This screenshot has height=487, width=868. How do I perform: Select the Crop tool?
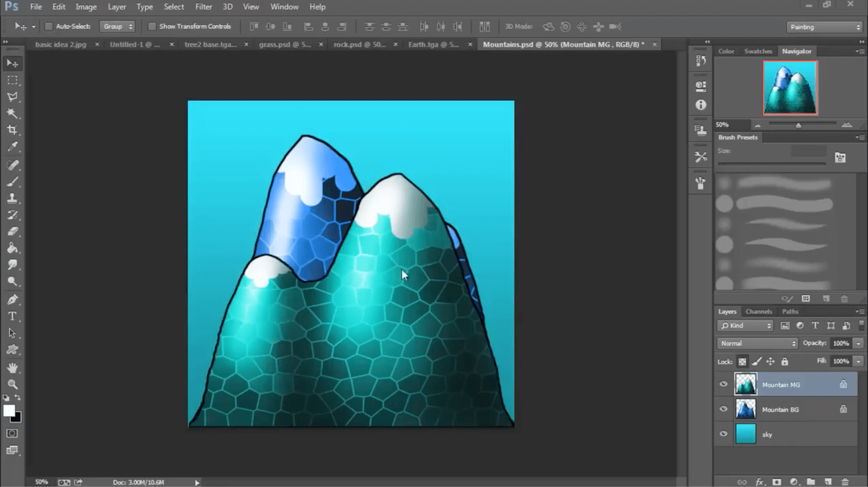[x=12, y=130]
